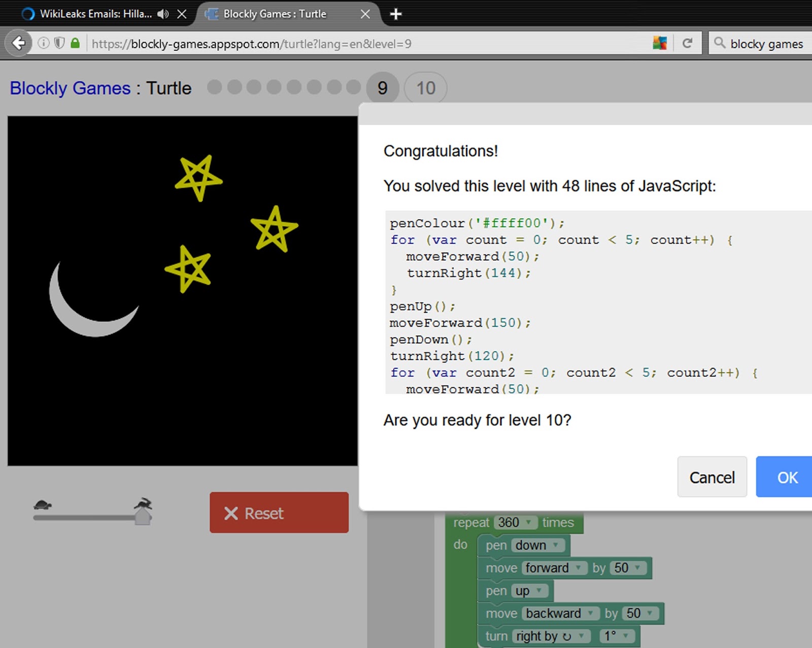Switch to the WikiLeaks Emails tab
This screenshot has height=648, width=812.
coord(95,14)
